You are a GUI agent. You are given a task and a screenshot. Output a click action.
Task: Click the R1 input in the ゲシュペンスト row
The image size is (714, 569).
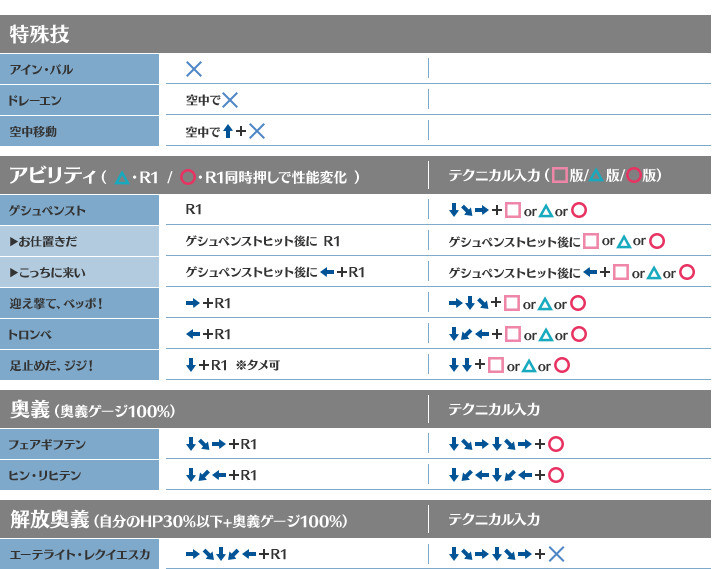click(x=197, y=210)
